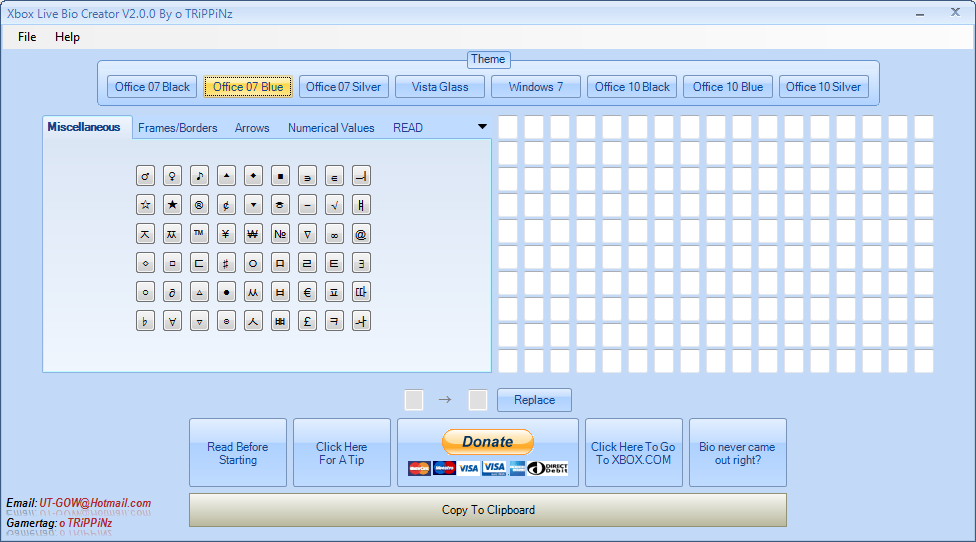Switch to the READ tab
This screenshot has width=976, height=542.
coord(408,128)
